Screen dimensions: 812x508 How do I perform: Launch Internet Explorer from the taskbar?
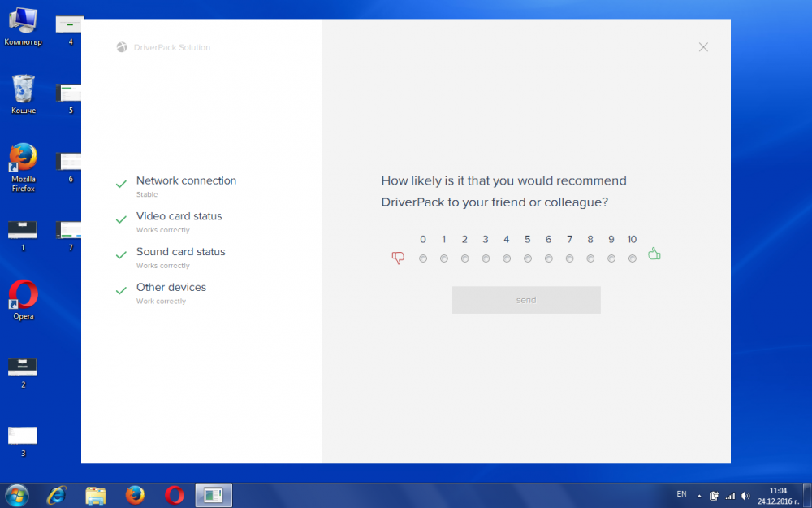click(x=57, y=496)
